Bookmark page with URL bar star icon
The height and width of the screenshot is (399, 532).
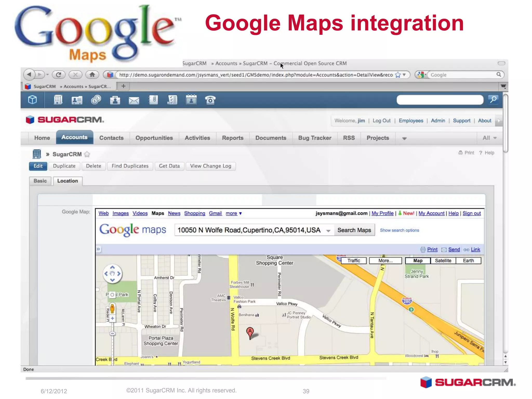(x=398, y=75)
